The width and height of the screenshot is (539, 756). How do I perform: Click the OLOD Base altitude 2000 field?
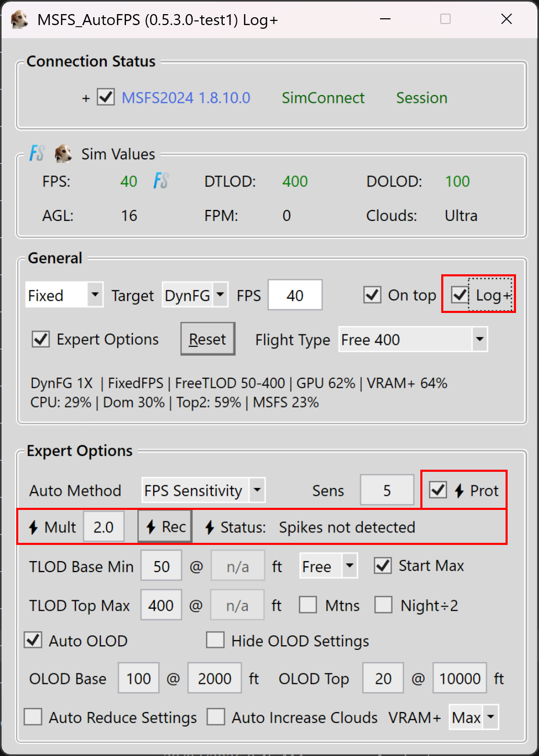[x=215, y=678]
